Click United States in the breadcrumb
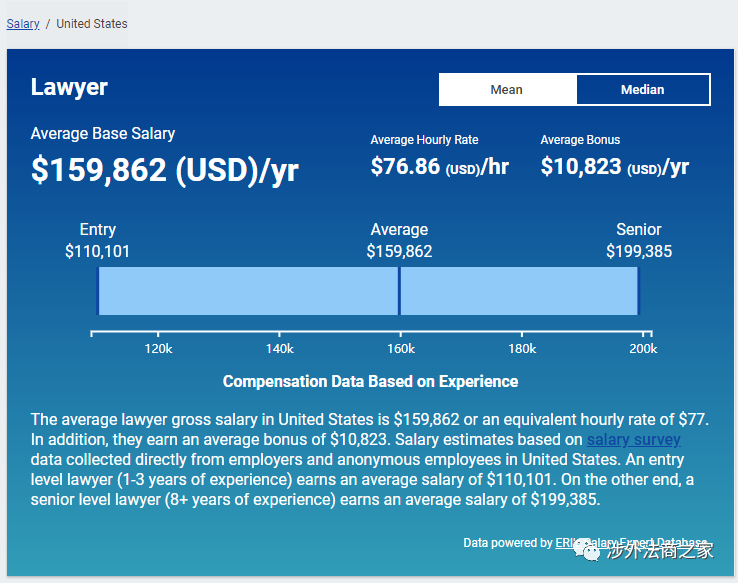This screenshot has width=738, height=583. click(92, 23)
